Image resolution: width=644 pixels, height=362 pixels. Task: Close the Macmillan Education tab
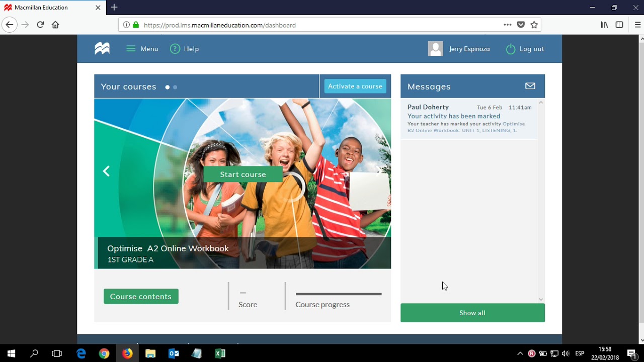[98, 8]
